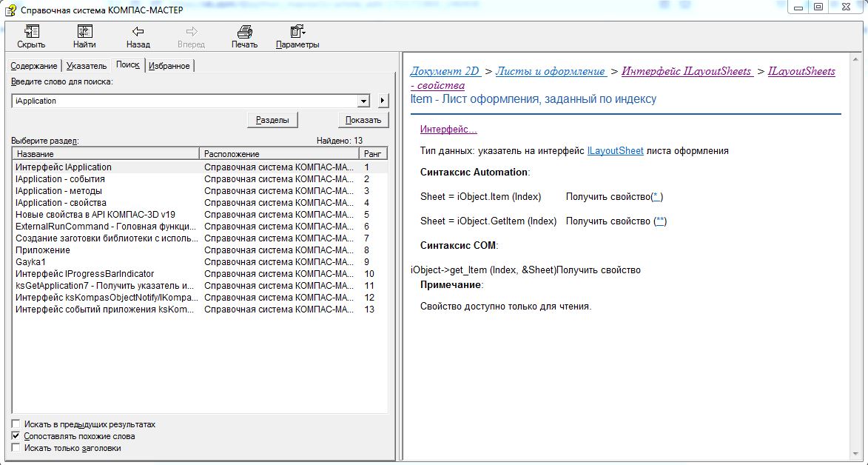Click the Интерфейс... link
Image resolution: width=868 pixels, height=465 pixels.
click(448, 130)
